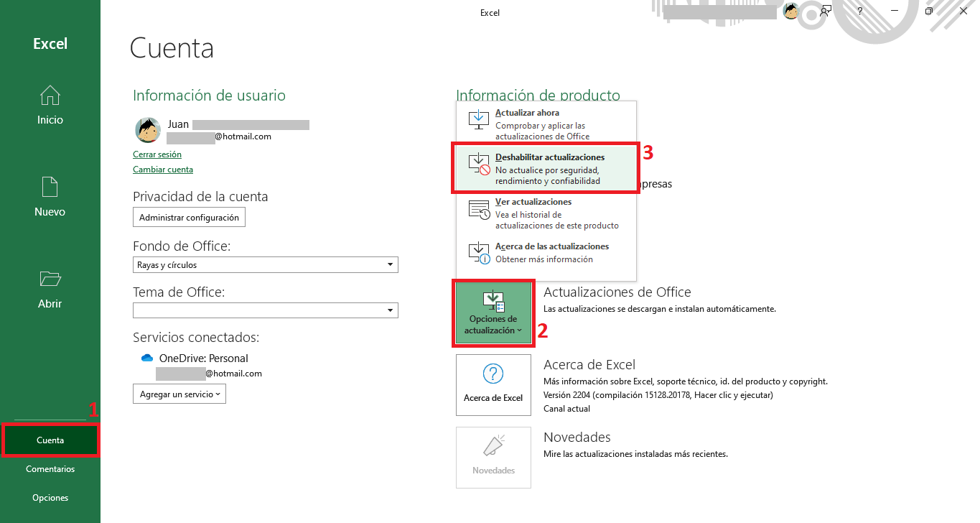Viewport: 980px width, 523px height.
Task: Click the OneDrive: Personal service entry
Action: click(x=204, y=358)
